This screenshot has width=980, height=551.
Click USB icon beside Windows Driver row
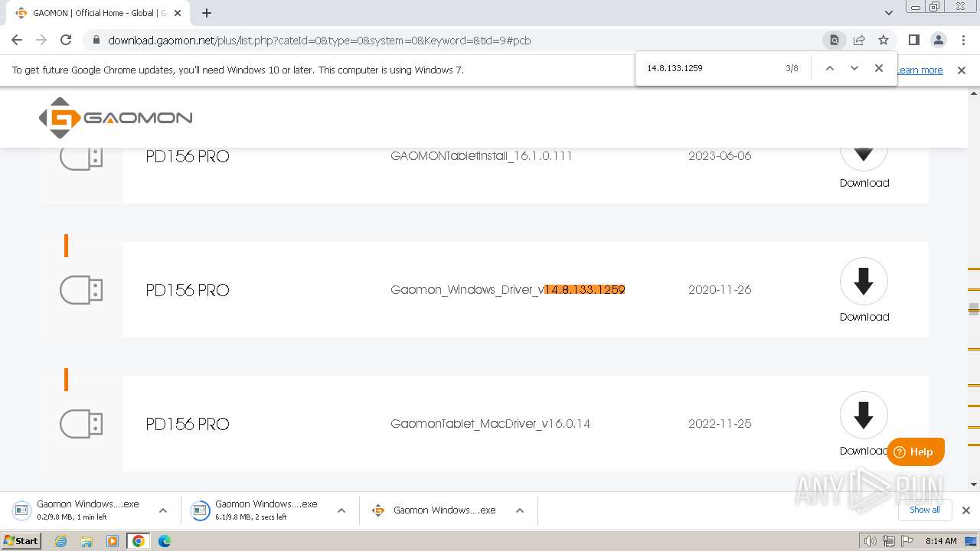point(81,290)
